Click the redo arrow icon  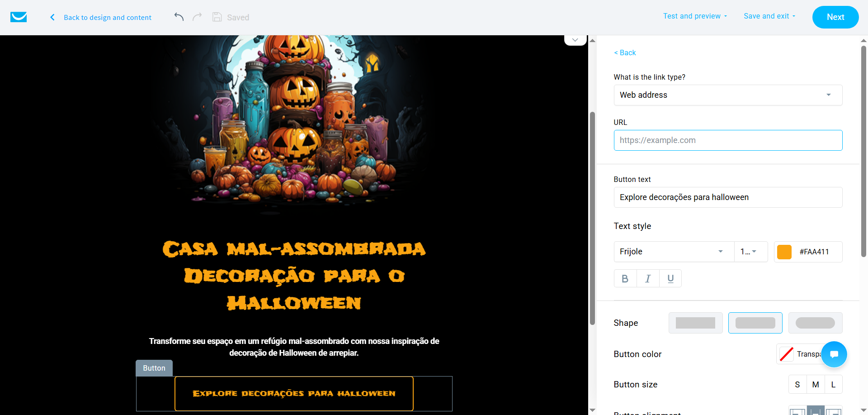[197, 17]
